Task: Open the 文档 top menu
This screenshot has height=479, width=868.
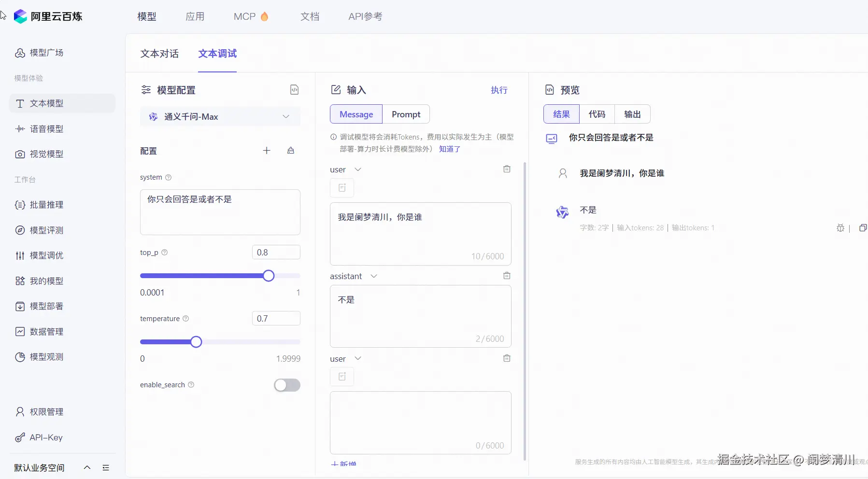Action: point(310,16)
